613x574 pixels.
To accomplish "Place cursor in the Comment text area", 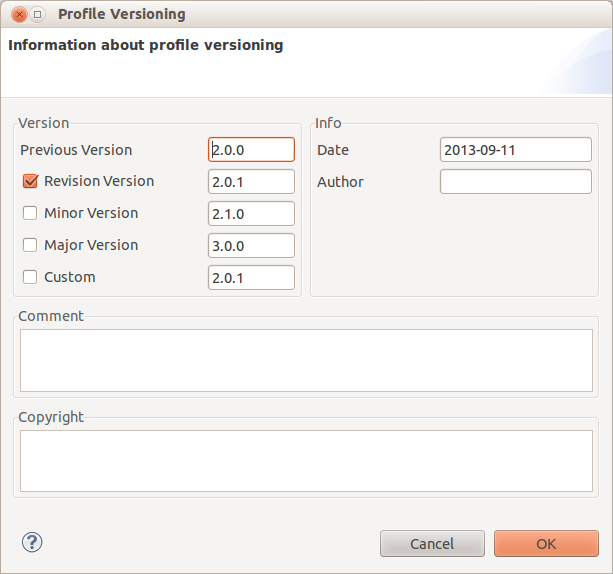I will [x=306, y=360].
